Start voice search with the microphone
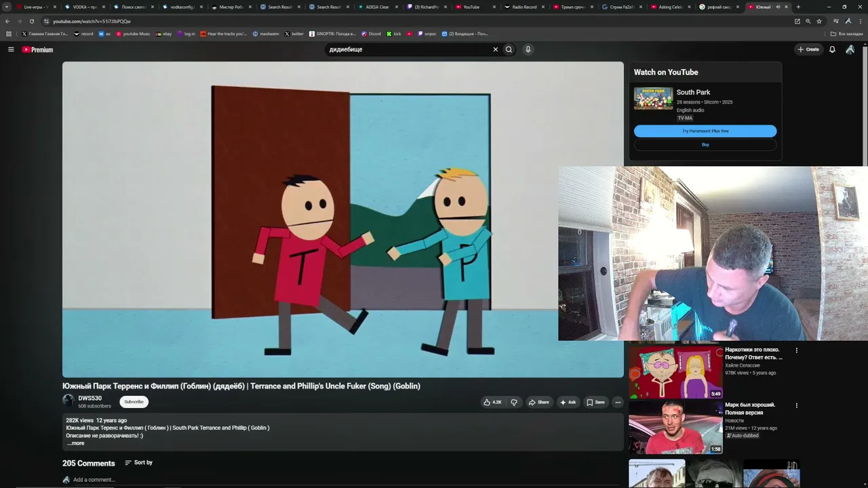 (x=528, y=49)
